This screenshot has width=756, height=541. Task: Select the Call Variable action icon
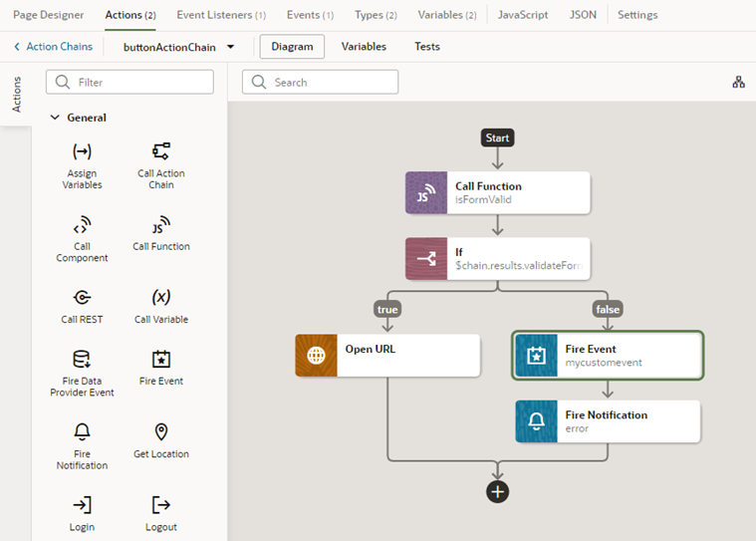point(161,297)
